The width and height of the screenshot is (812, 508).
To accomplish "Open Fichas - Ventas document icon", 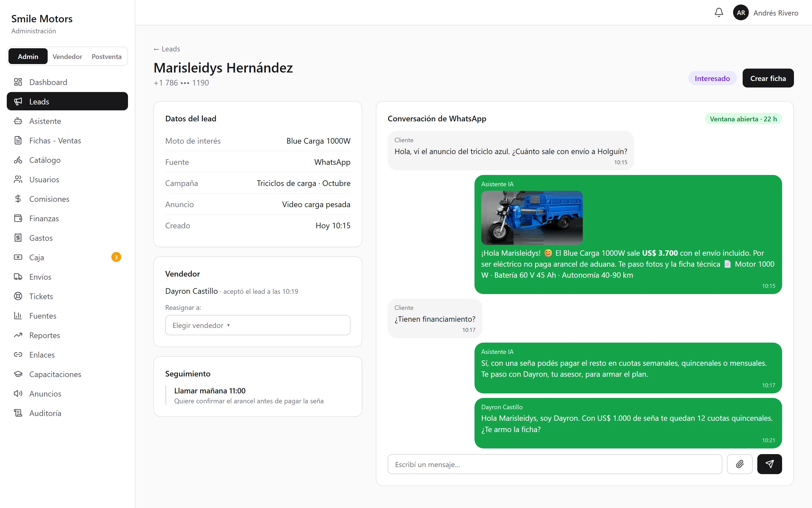I will (18, 141).
